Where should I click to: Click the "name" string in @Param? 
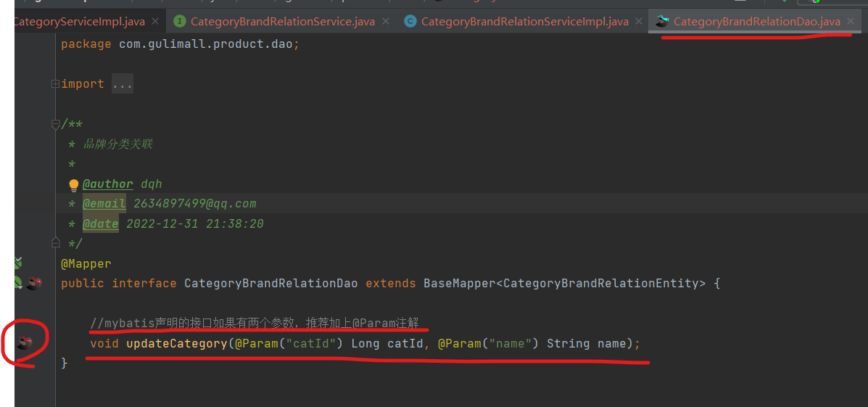509,343
